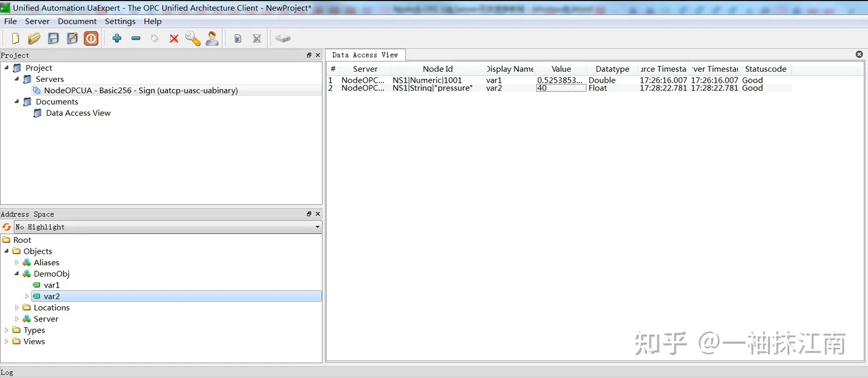The height and width of the screenshot is (378, 868).
Task: Click the Float datatype cell
Action: click(598, 88)
